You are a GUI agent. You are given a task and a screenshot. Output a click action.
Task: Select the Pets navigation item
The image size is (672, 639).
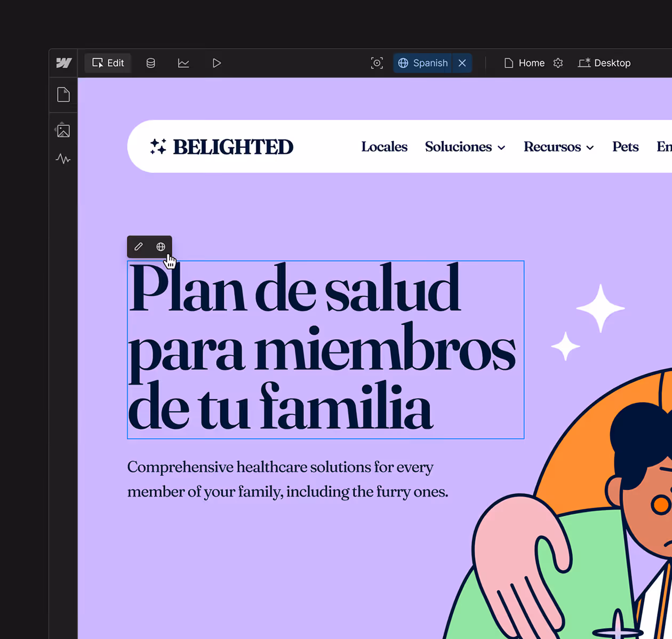point(625,147)
